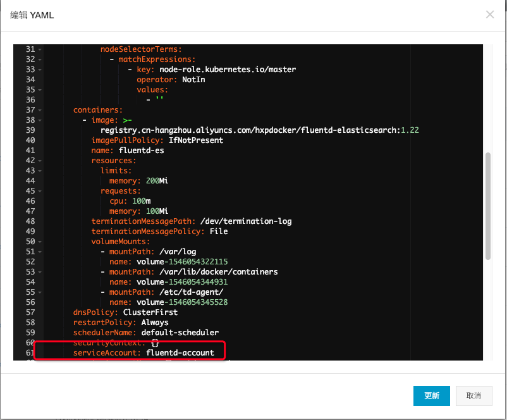This screenshot has width=507, height=420.
Task: Close the 编辑 YAML dialog
Action: 489,15
